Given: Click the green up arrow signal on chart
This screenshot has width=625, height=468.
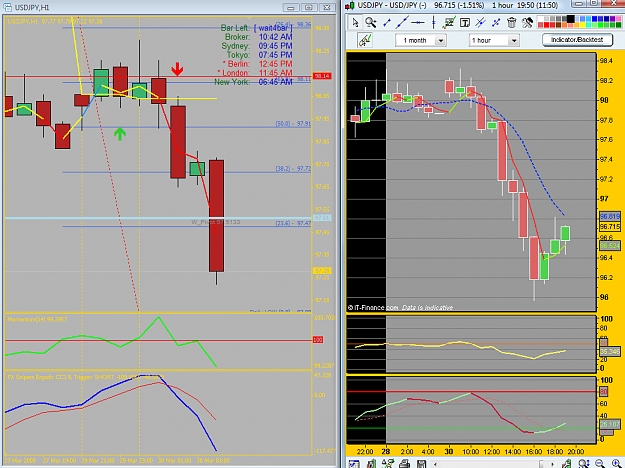Looking at the screenshot, I should coord(120,134).
